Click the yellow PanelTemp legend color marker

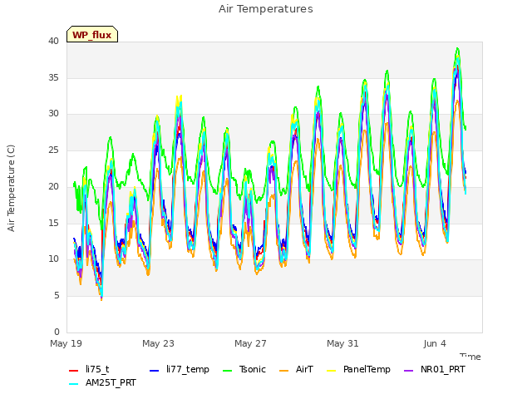pos(331,371)
